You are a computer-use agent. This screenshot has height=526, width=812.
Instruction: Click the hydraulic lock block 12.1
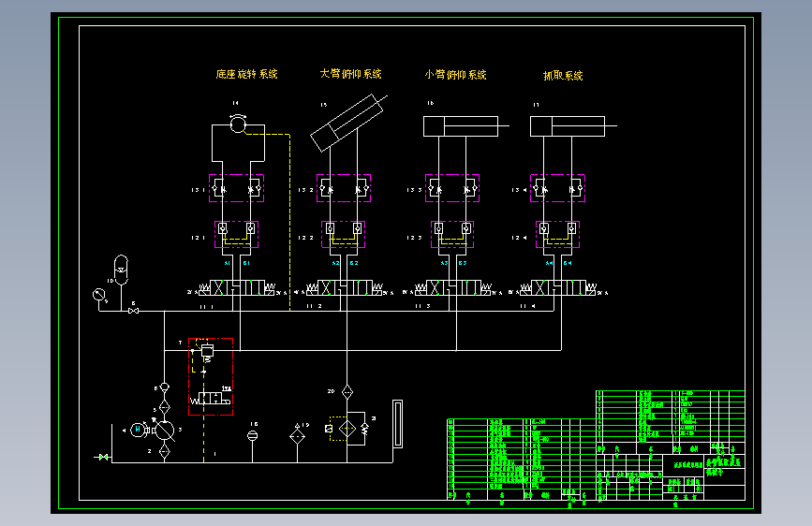(237, 235)
